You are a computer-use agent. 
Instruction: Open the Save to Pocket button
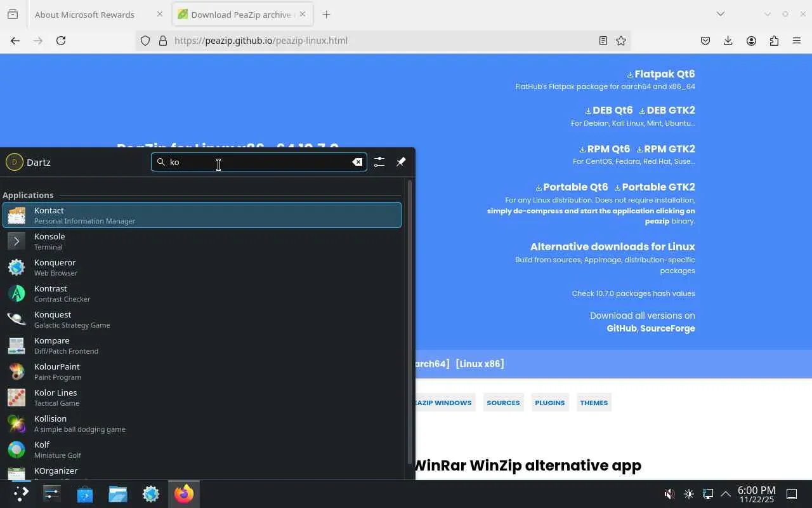point(705,41)
